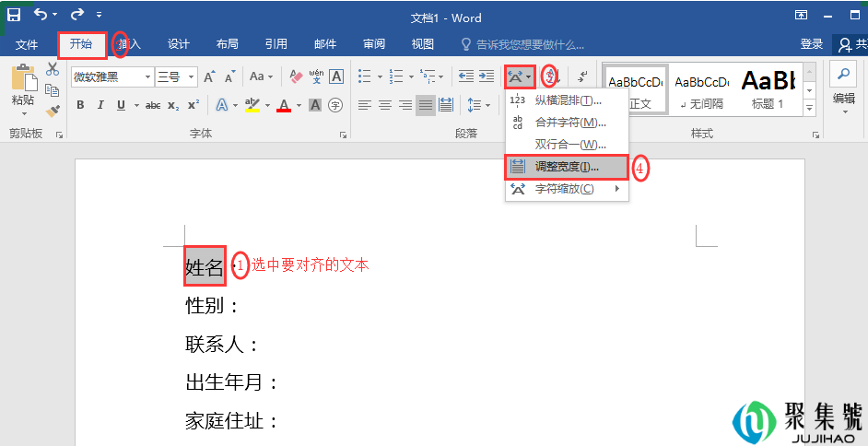Switch to the 审阅 tab
The height and width of the screenshot is (446, 868).
click(x=374, y=44)
